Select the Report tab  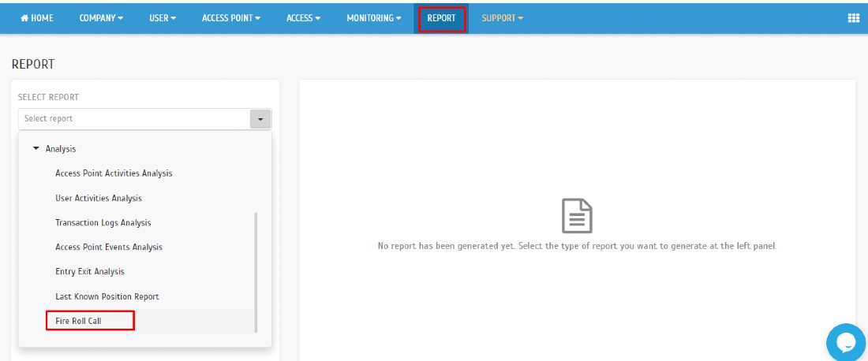point(441,18)
